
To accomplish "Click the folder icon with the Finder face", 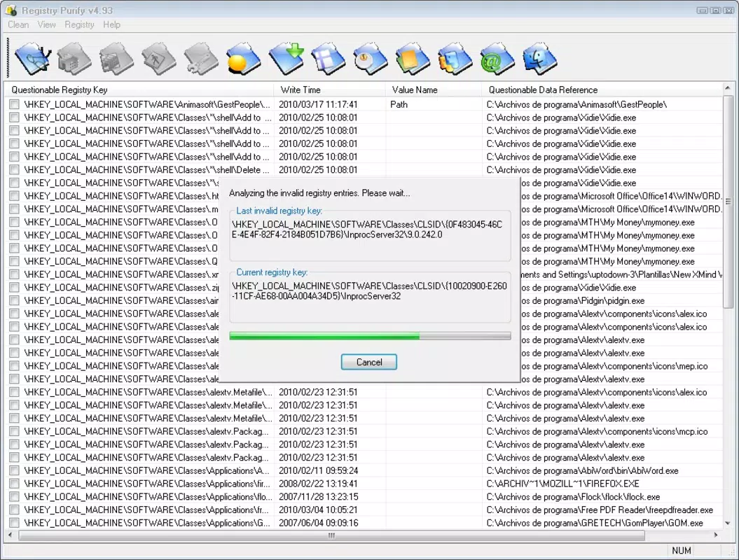I will click(540, 58).
